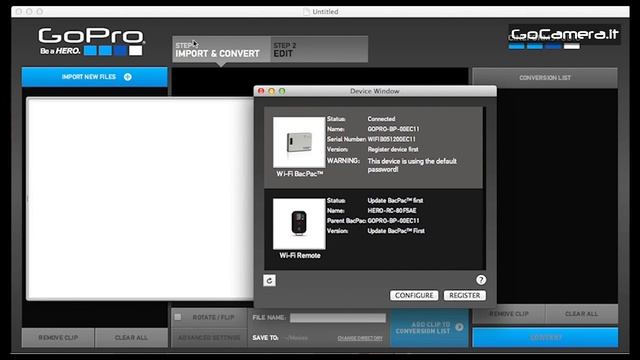
Task: Switch to Step 2 Edit tab
Action: (x=319, y=49)
